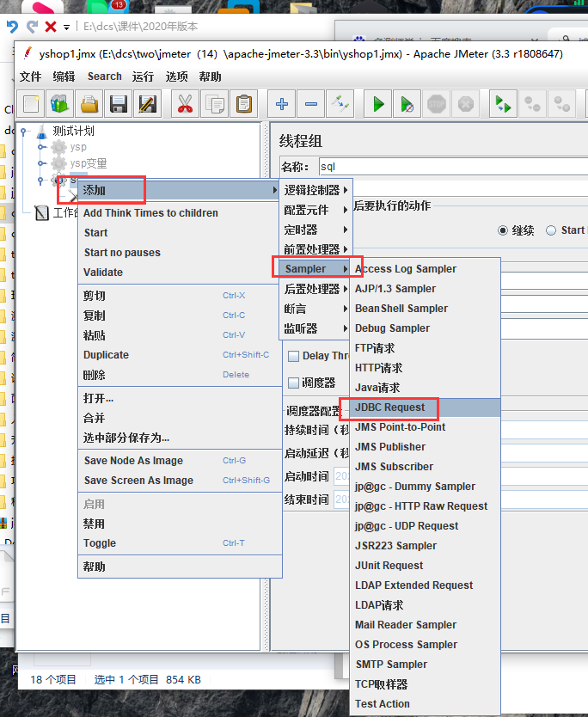The width and height of the screenshot is (588, 717).
Task: Choose JDBC Request from Sampler list
Action: pyautogui.click(x=426, y=408)
